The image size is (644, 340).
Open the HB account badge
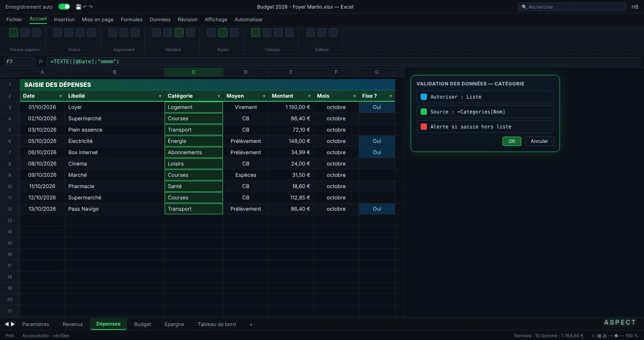coord(635,7)
